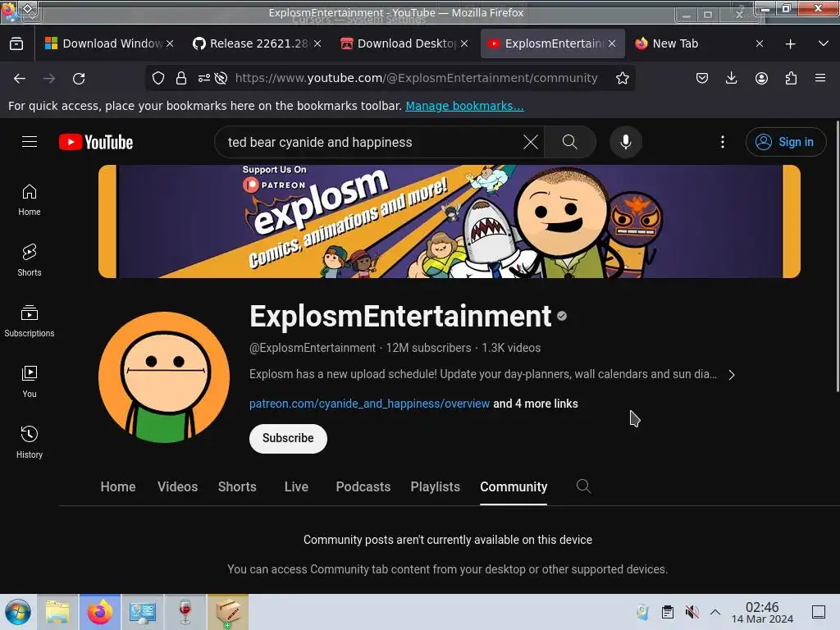Open Firefox extensions puzzle icon
Screen dimensions: 840x630
point(791,78)
